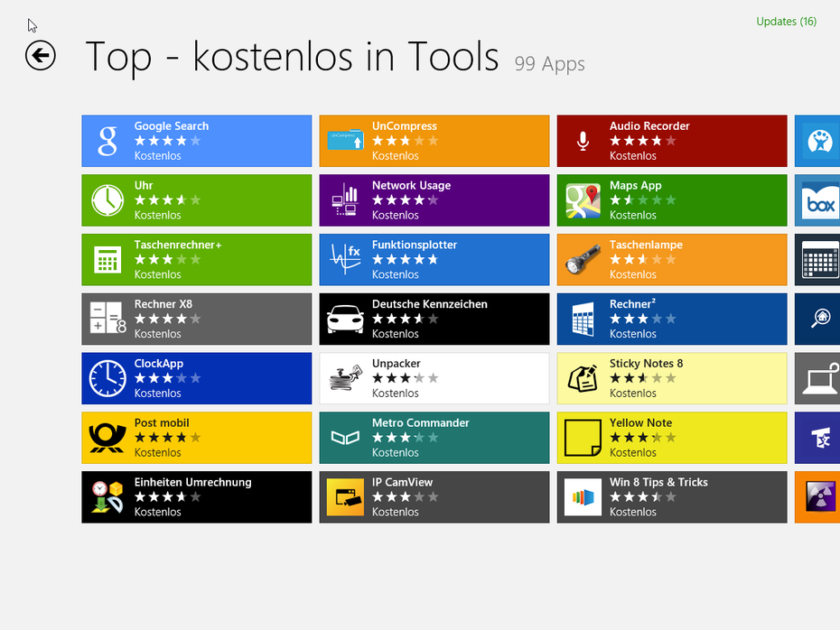Select the Win 8 Tips & Tricks name

[658, 482]
